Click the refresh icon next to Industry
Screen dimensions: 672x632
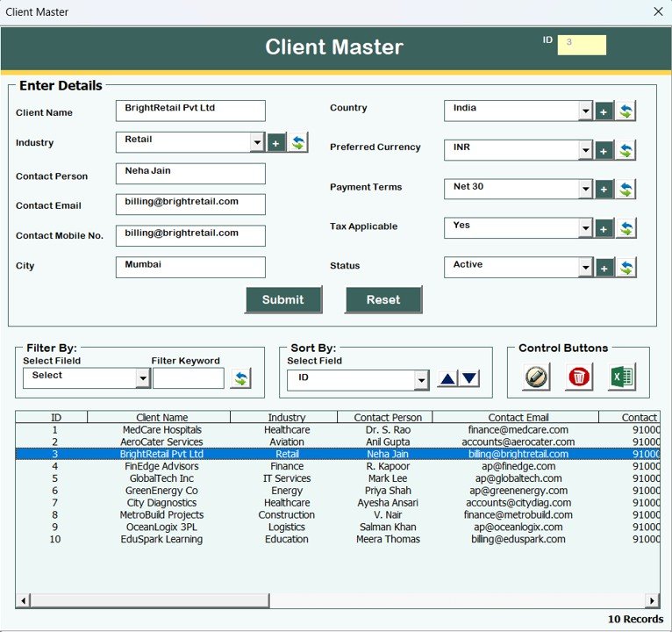pos(298,142)
